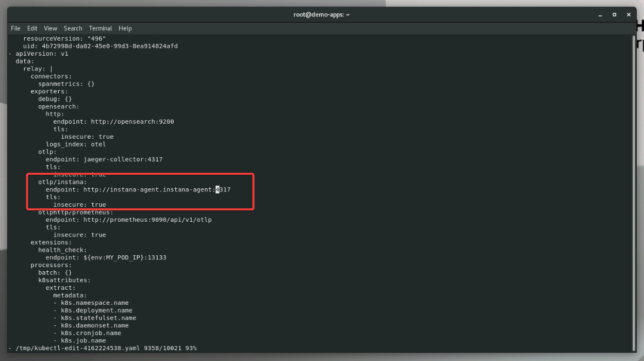Open the Terminal menu

(101, 28)
